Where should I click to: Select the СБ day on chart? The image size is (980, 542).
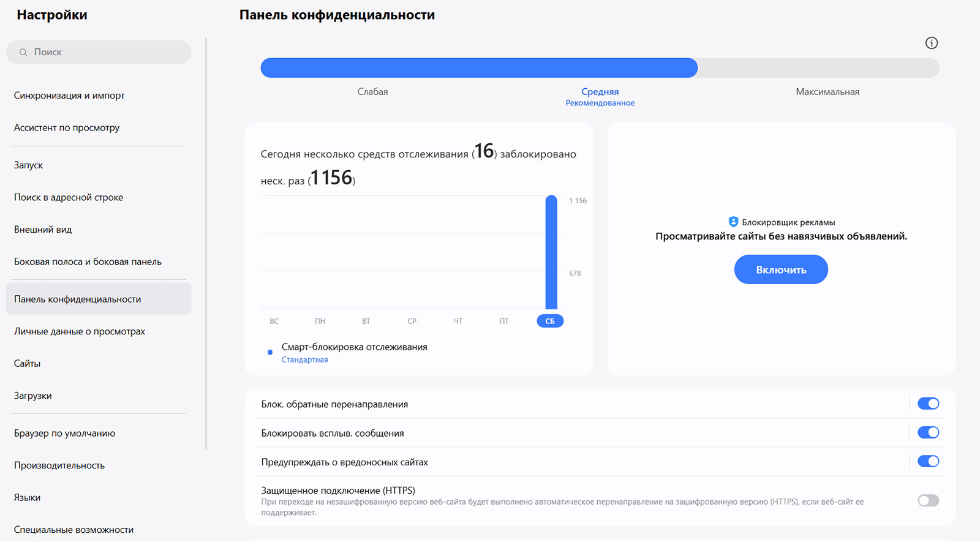[x=550, y=321]
